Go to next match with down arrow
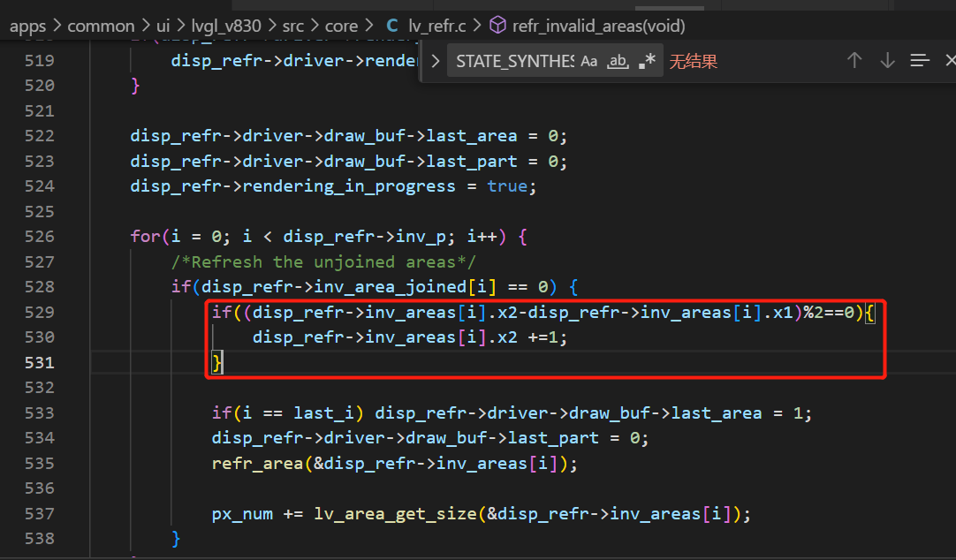 887,60
